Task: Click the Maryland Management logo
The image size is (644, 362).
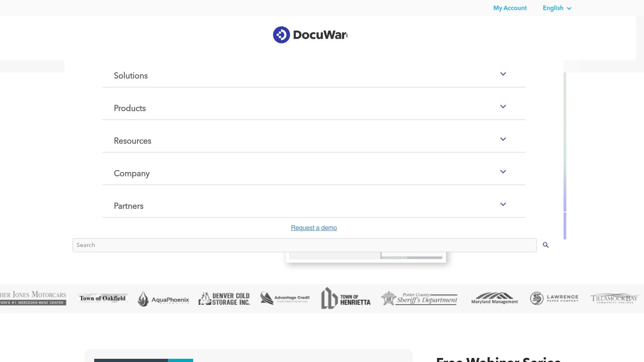Action: [494, 298]
